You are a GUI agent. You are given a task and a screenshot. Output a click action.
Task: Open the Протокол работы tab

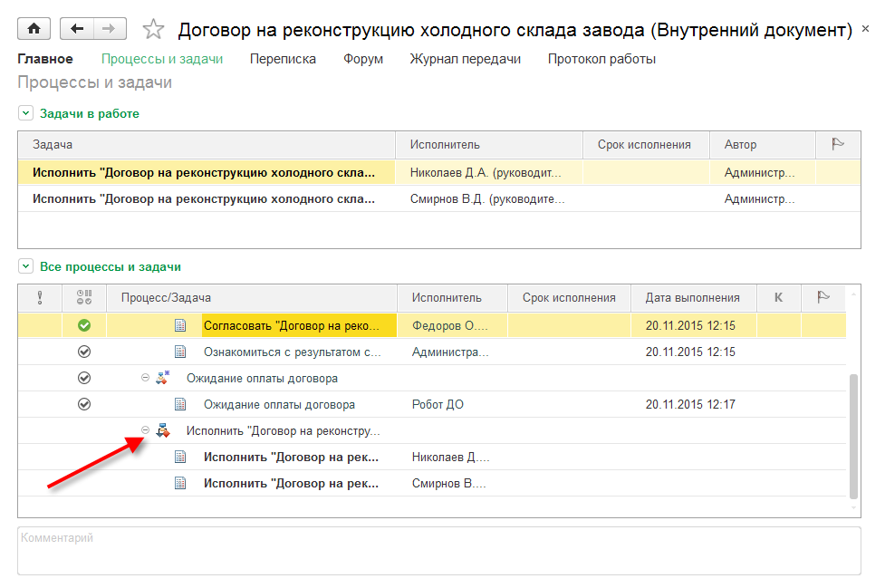click(601, 59)
